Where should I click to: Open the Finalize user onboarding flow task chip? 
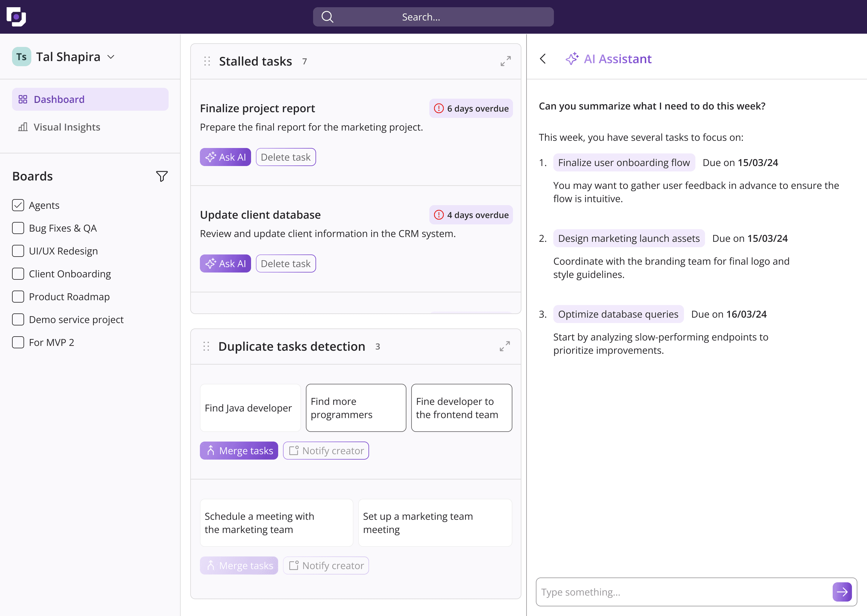[624, 162]
